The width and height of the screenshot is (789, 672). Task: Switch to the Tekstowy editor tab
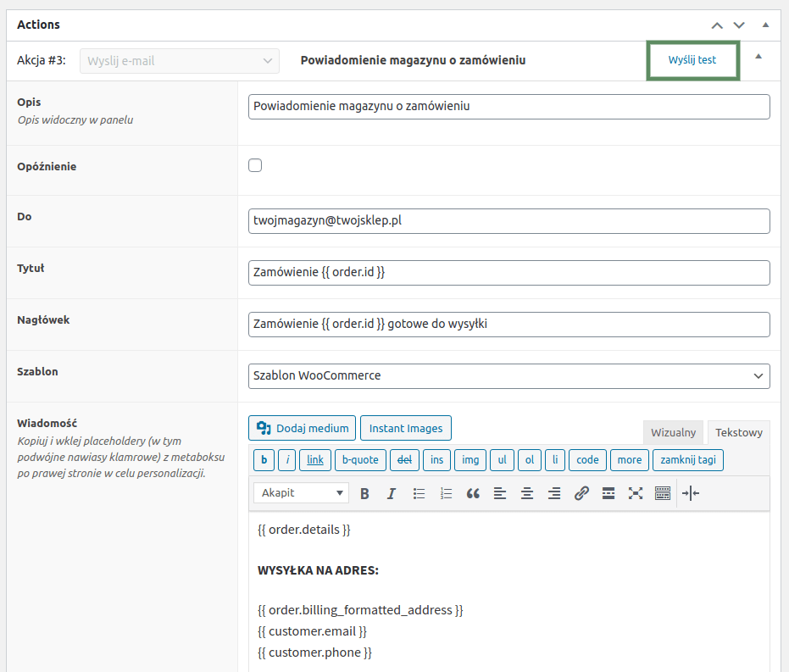739,432
